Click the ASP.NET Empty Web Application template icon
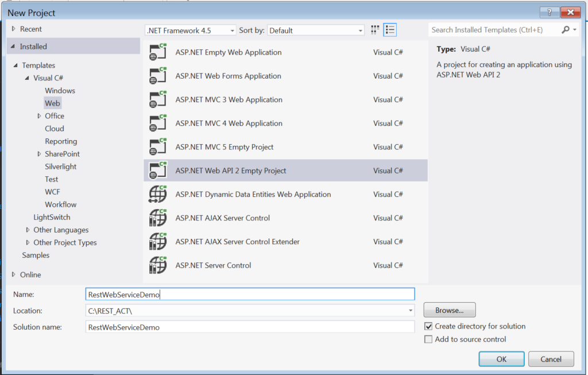The height and width of the screenshot is (375, 588). tap(158, 52)
